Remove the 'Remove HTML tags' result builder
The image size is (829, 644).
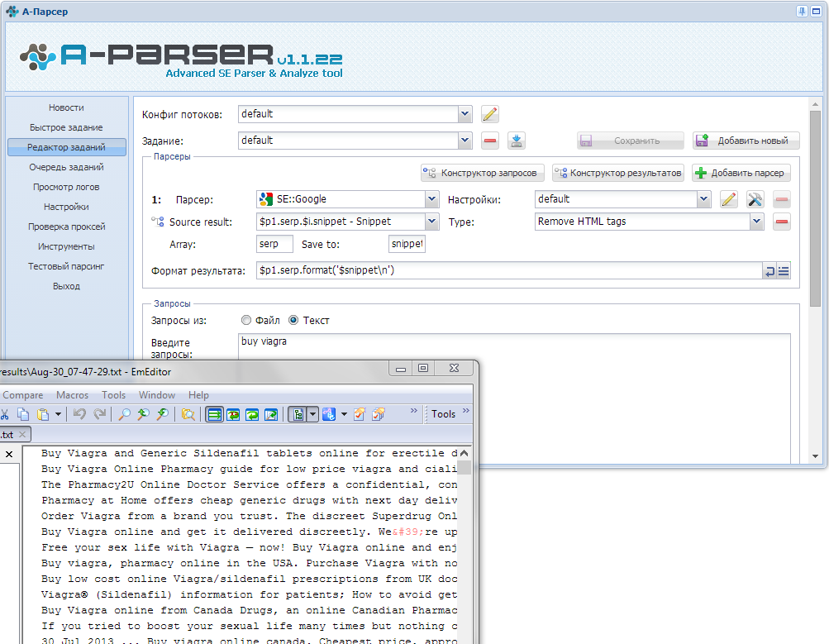[781, 222]
